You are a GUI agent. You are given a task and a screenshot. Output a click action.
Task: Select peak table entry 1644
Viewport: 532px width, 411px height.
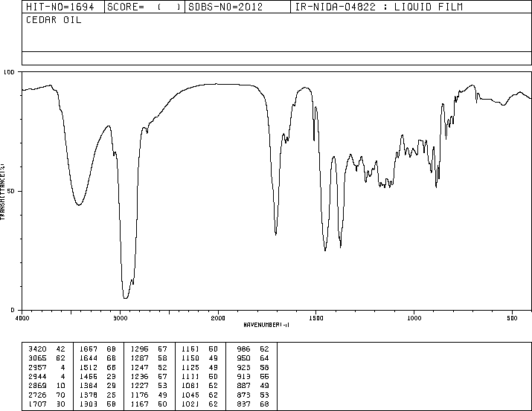click(97, 358)
